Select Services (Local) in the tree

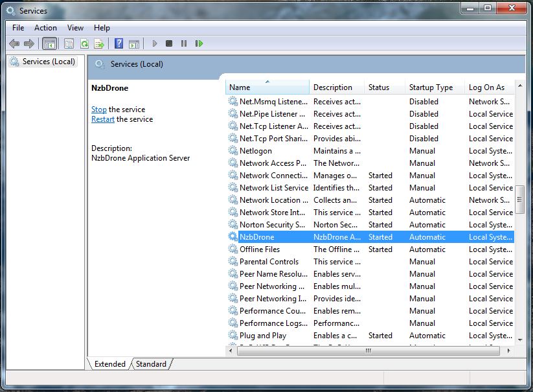tap(43, 62)
